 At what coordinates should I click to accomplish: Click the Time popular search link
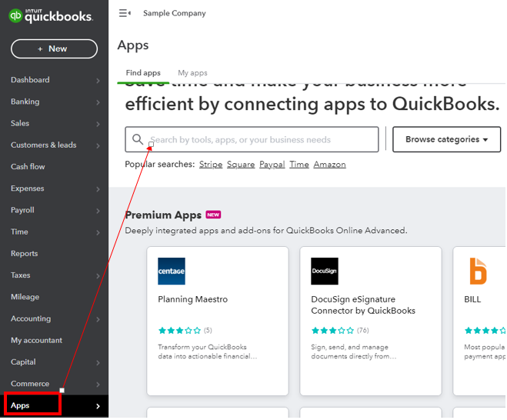click(x=299, y=165)
